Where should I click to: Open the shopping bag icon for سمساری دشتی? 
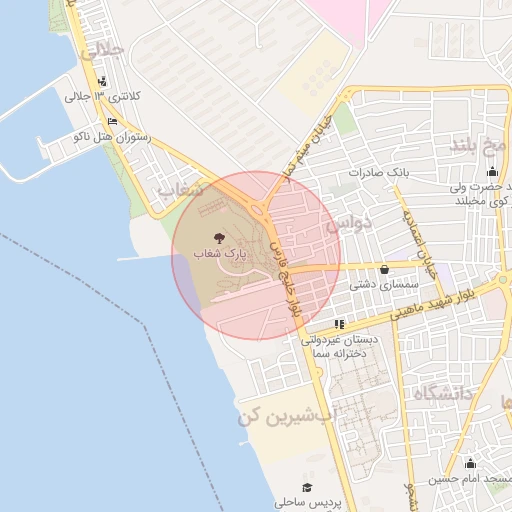click(x=384, y=269)
